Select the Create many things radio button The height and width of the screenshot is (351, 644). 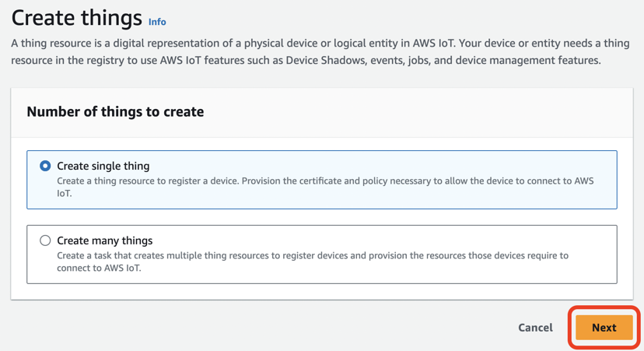(45, 240)
